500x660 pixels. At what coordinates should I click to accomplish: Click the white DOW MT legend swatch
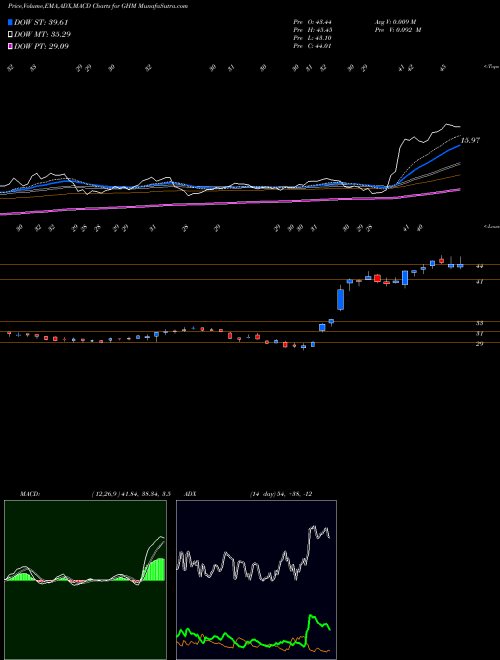tap(10, 34)
